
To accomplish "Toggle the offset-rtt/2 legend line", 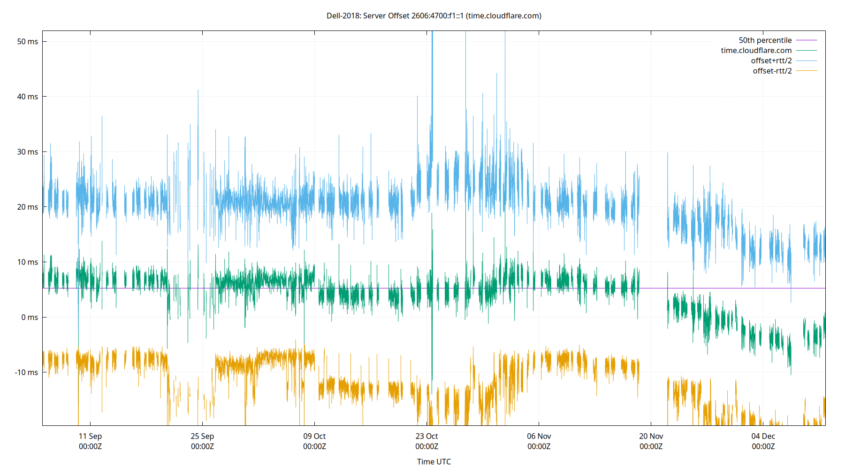I will (x=771, y=70).
